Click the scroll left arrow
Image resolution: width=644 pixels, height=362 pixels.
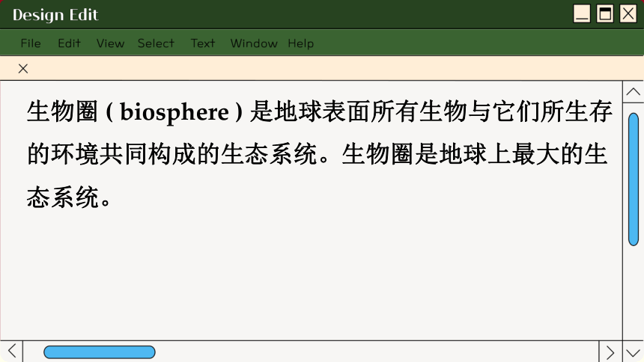pos(11,352)
